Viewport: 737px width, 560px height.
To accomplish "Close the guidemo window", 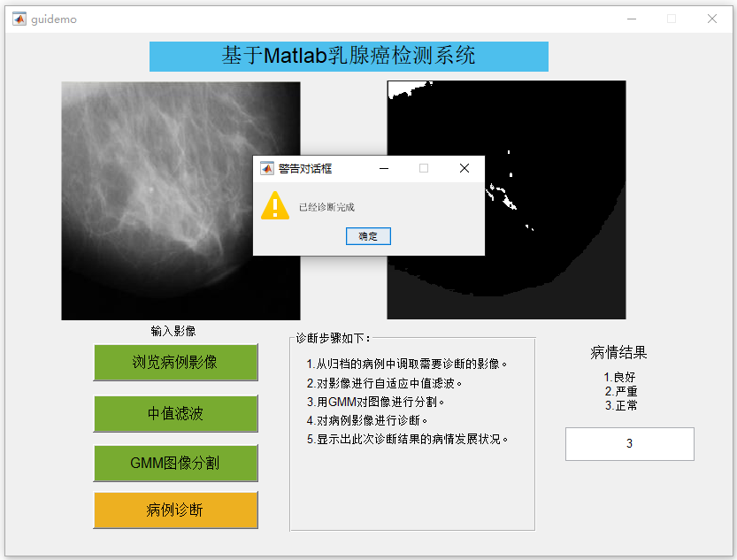I will click(712, 19).
